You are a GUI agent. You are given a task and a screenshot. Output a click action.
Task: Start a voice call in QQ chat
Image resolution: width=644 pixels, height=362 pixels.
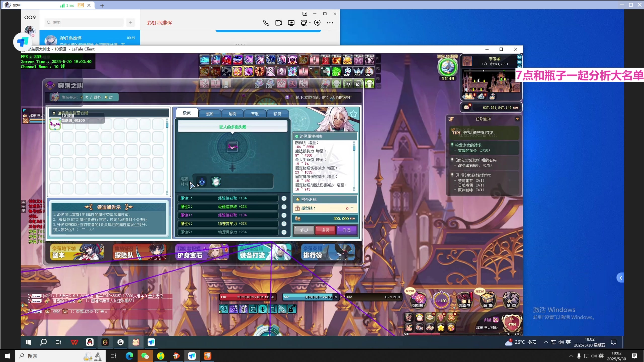pos(266,23)
